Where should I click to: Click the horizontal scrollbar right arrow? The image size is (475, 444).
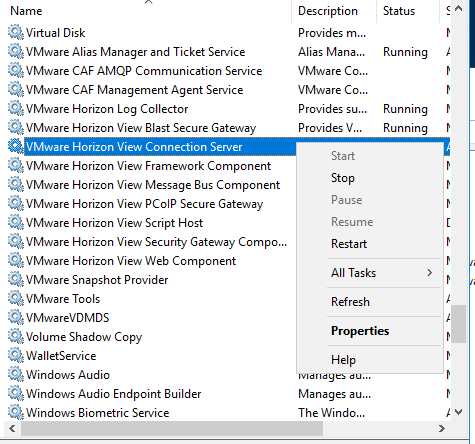(x=442, y=428)
